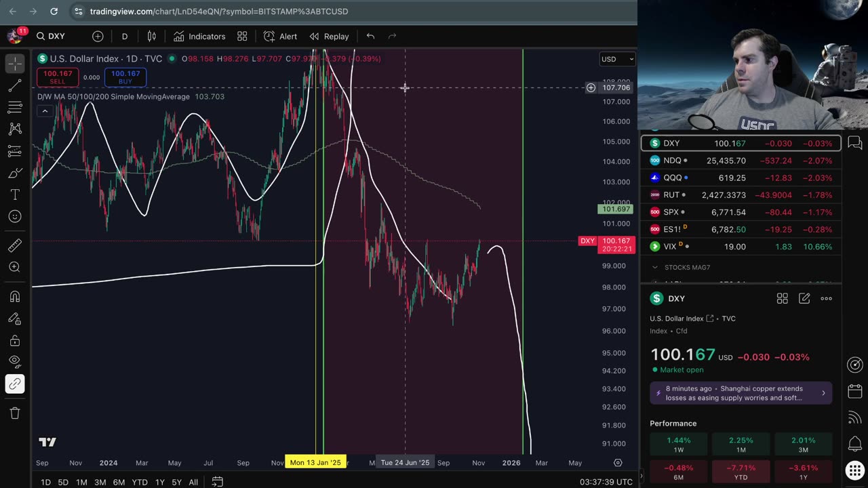868x488 pixels.
Task: Open the chats speech bubble sidebar icon
Action: [855, 143]
